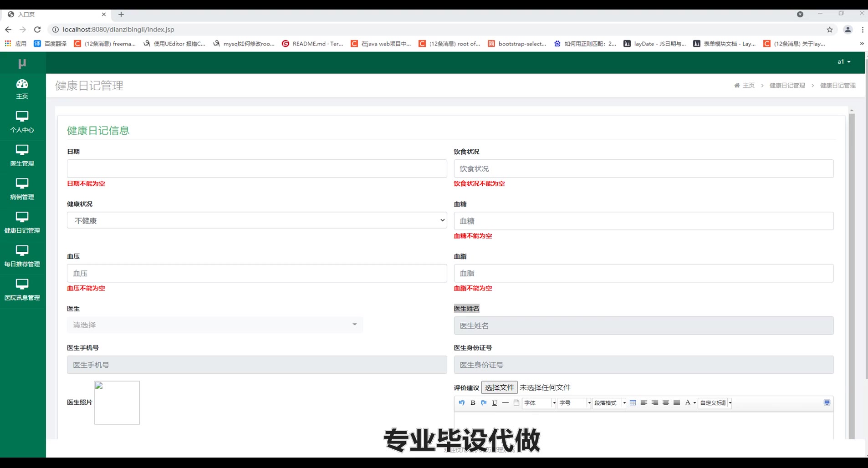Click the browser address bar

437,30
